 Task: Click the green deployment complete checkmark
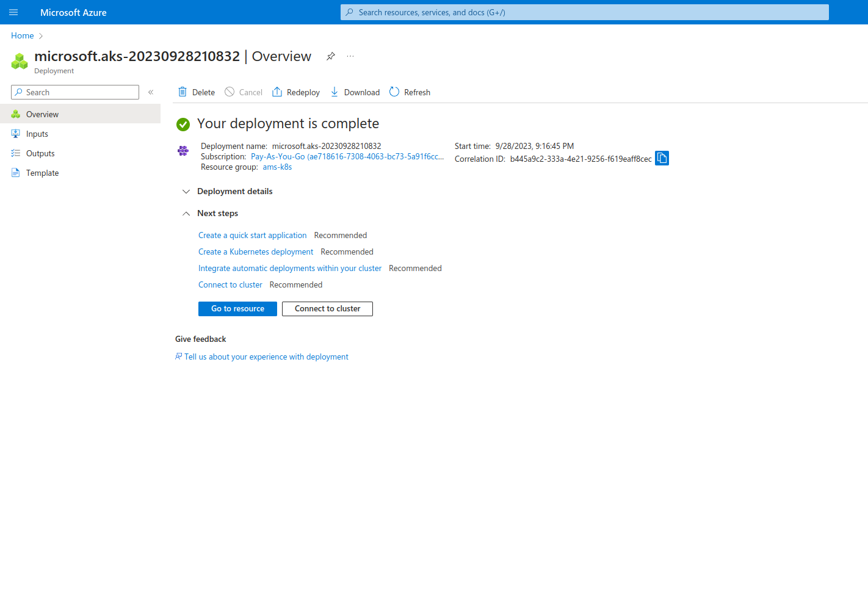183,125
